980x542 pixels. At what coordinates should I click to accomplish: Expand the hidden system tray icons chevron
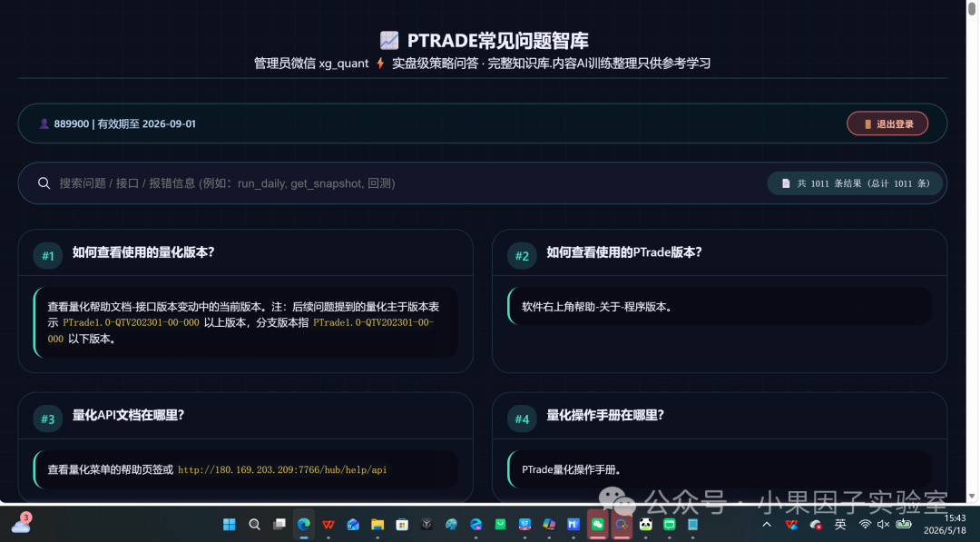tap(767, 525)
